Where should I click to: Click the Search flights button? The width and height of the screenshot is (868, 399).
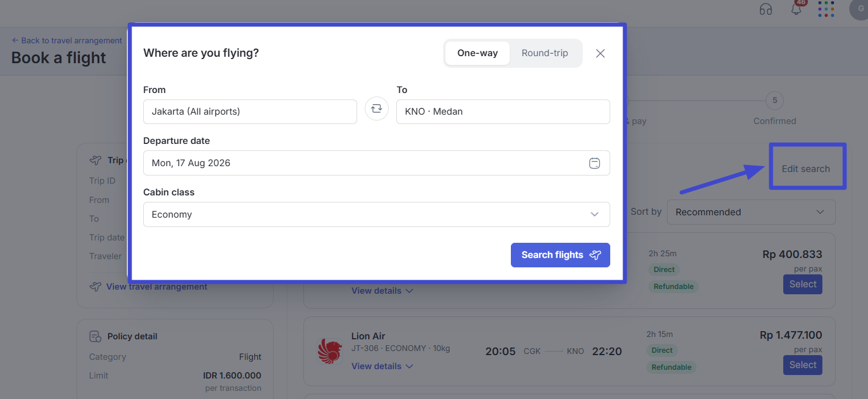(x=561, y=255)
